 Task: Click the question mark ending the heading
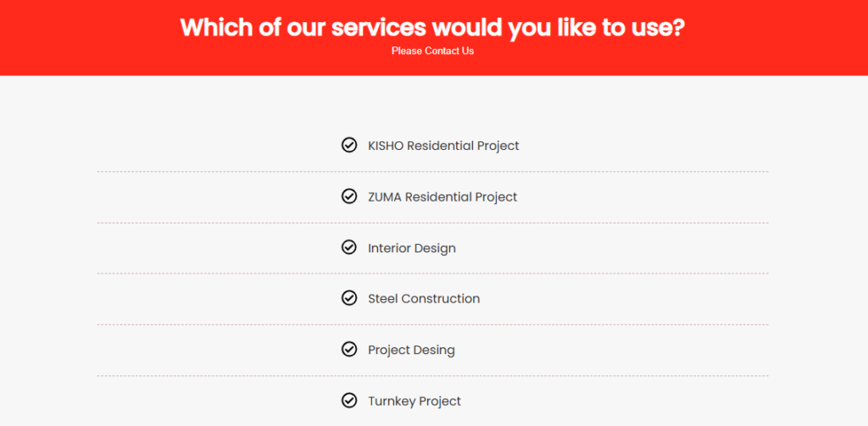click(678, 26)
